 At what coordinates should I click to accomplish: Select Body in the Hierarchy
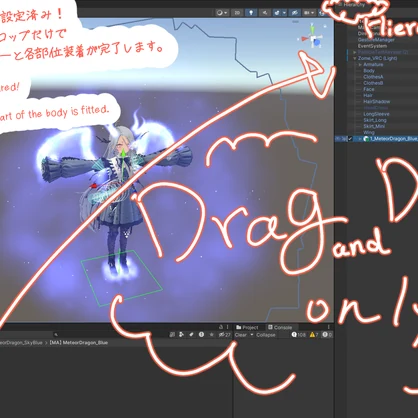369,71
